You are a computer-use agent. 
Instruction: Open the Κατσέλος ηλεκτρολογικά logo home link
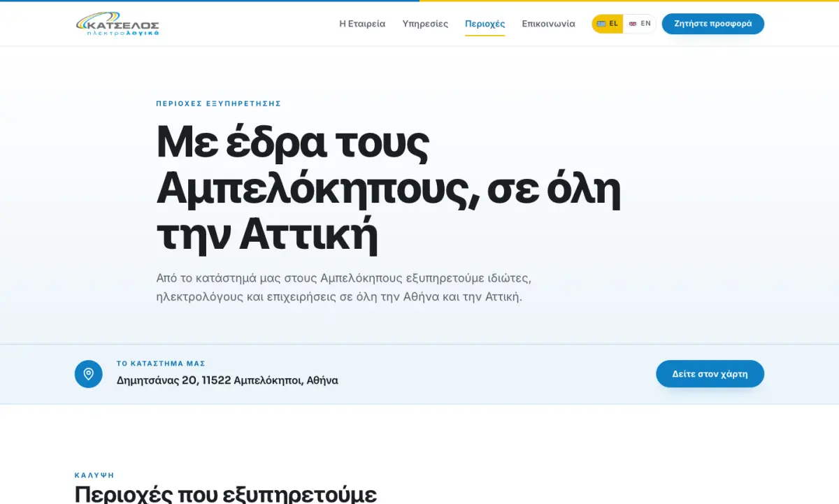[x=117, y=24]
